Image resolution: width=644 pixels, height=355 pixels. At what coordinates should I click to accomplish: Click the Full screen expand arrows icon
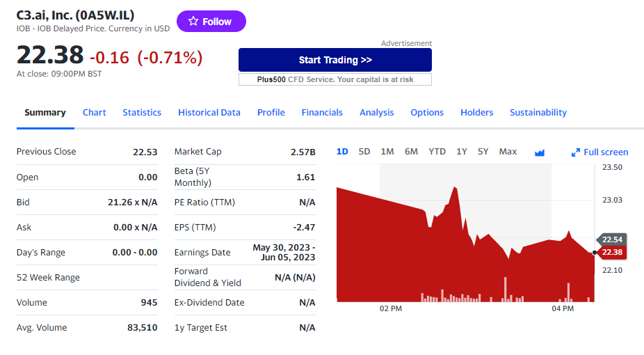(x=576, y=152)
